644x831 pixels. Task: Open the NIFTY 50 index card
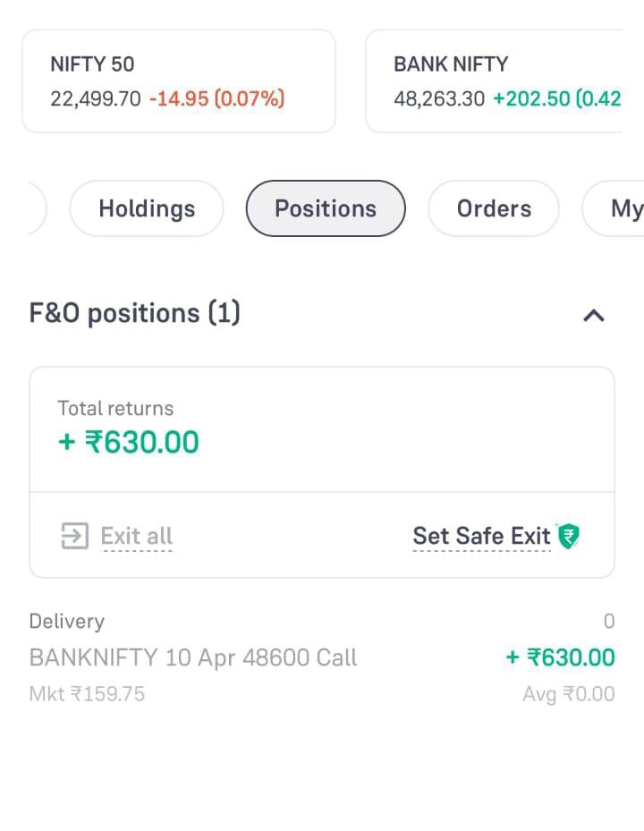(x=179, y=81)
